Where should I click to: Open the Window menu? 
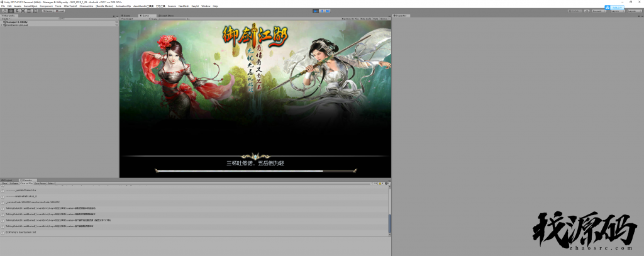(x=206, y=6)
